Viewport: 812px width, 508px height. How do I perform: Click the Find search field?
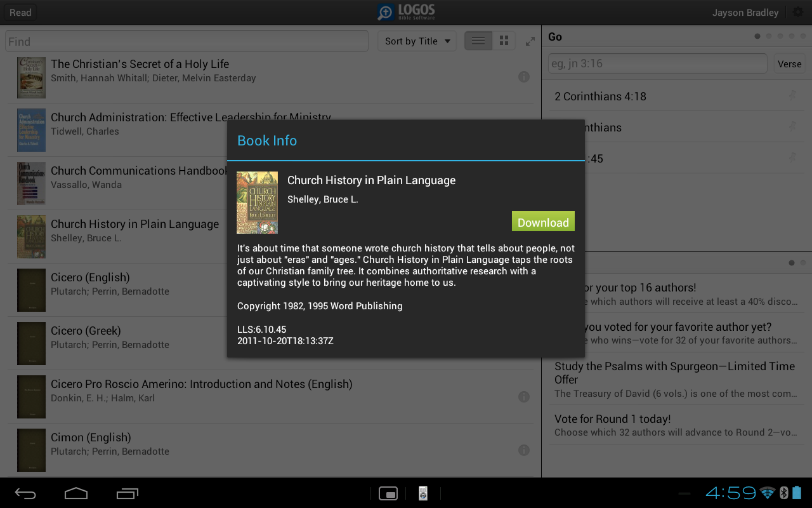pos(187,41)
